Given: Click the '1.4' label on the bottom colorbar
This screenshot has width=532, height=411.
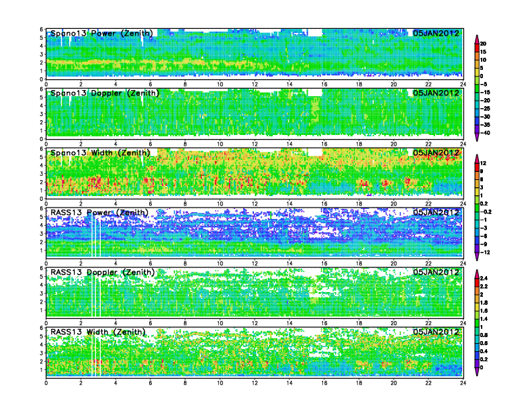Looking at the screenshot, I should tap(484, 319).
